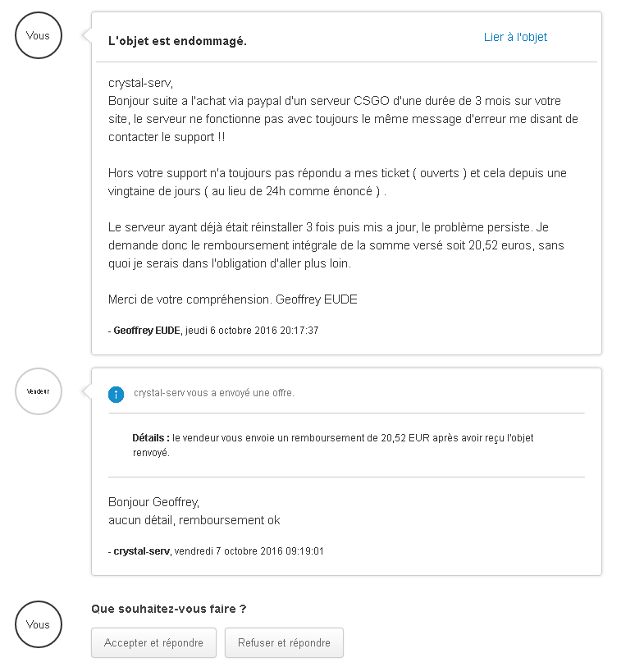Click the text "crystal-serv vous a envoyé une offre."

coord(213,393)
